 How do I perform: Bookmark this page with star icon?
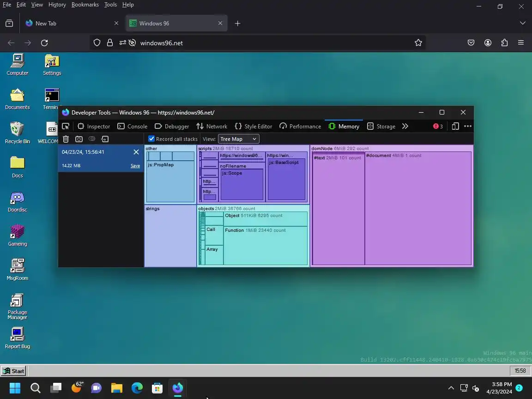pyautogui.click(x=418, y=43)
